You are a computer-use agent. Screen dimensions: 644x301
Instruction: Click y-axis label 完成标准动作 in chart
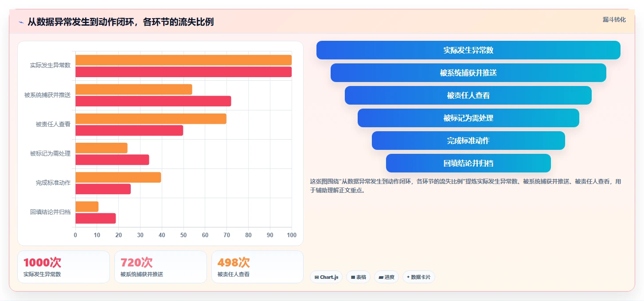[x=53, y=183]
